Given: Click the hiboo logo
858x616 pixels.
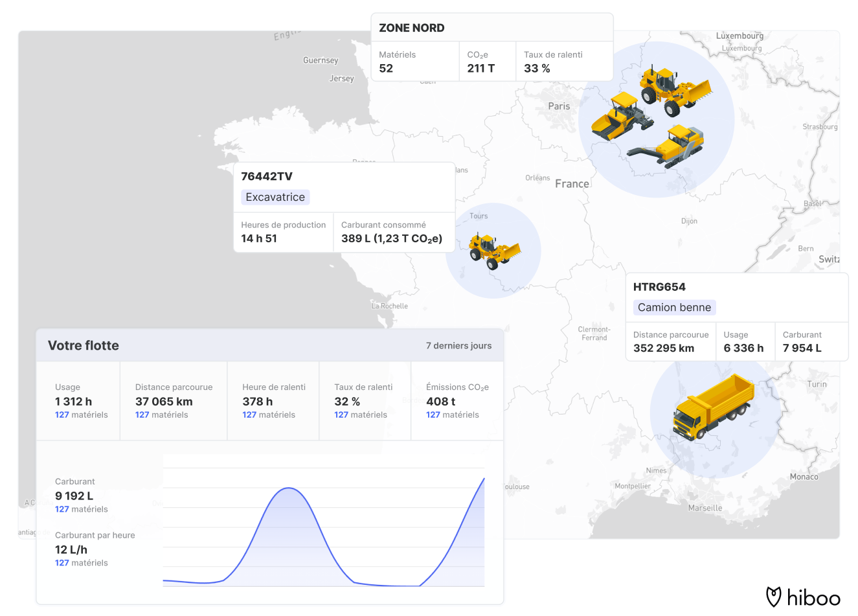Looking at the screenshot, I should pyautogui.click(x=803, y=597).
